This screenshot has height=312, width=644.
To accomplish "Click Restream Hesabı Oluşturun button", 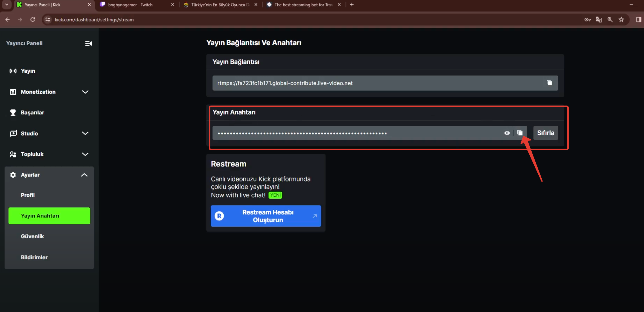I will (266, 216).
